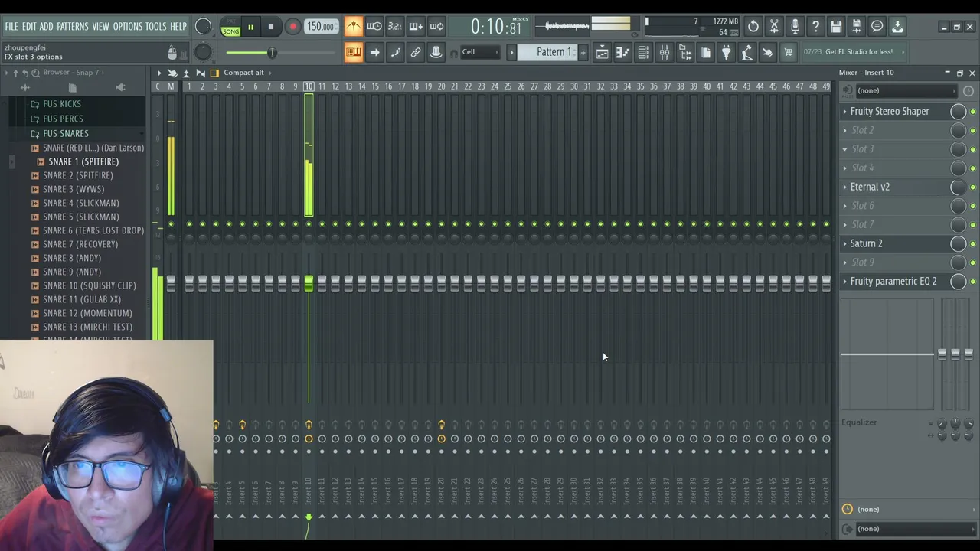Viewport: 980px width, 551px height.
Task: Collapse the FUS SNARES folder
Action: (65, 133)
